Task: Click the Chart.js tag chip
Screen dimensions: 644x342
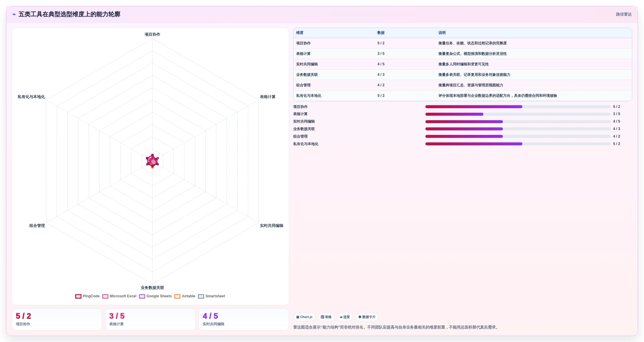Action: pos(304,317)
